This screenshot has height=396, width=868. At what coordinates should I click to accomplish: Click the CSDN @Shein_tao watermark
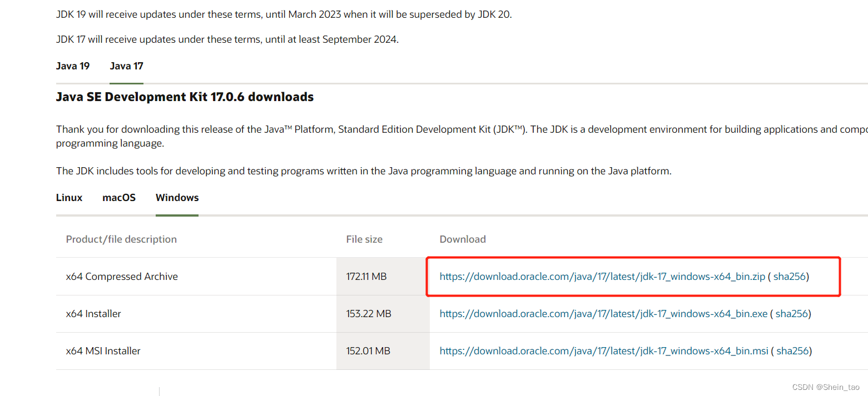(x=825, y=387)
